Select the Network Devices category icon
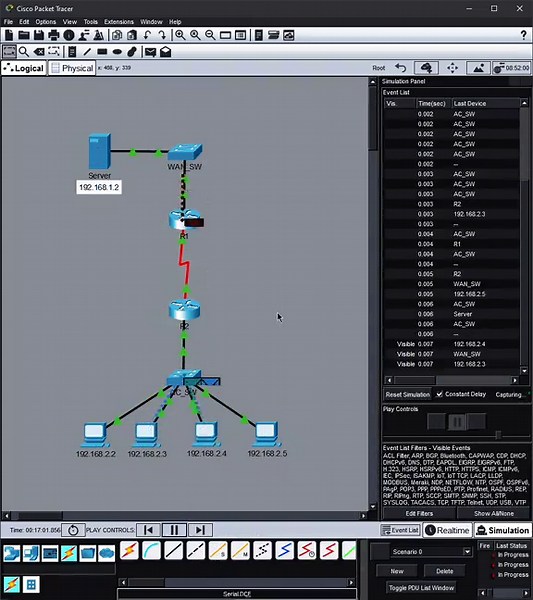533x600 pixels. coord(12,553)
